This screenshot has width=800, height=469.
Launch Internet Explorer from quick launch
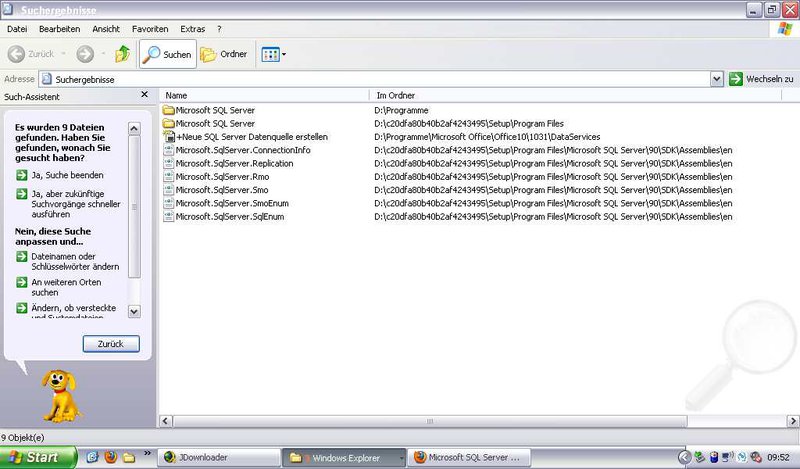point(92,457)
